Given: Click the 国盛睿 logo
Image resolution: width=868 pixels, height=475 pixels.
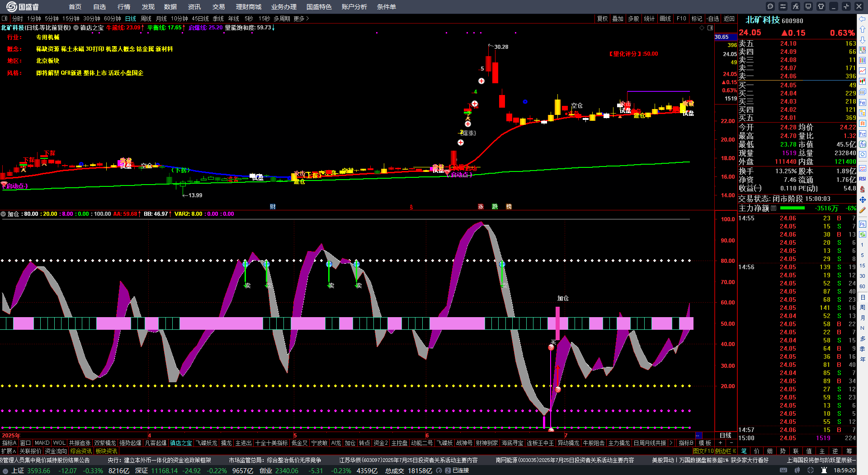Looking at the screenshot, I should [23, 7].
